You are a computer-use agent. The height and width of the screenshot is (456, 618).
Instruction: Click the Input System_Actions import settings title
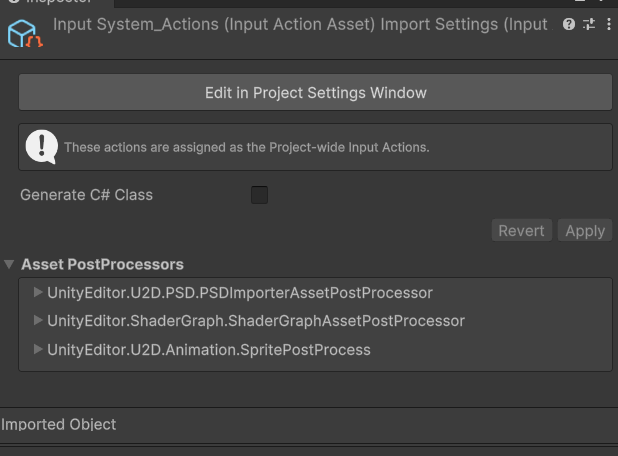point(300,24)
